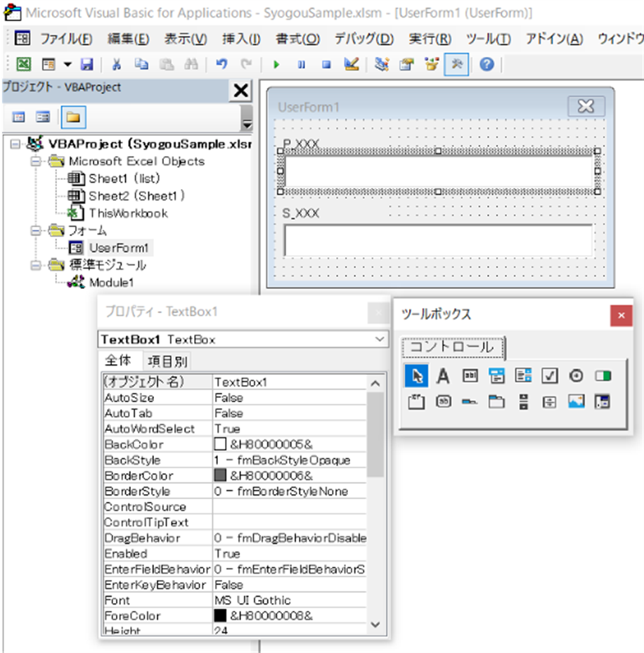Click the Properties list scroll up arrow
Viewport: 644px width, 653px height.
click(375, 383)
